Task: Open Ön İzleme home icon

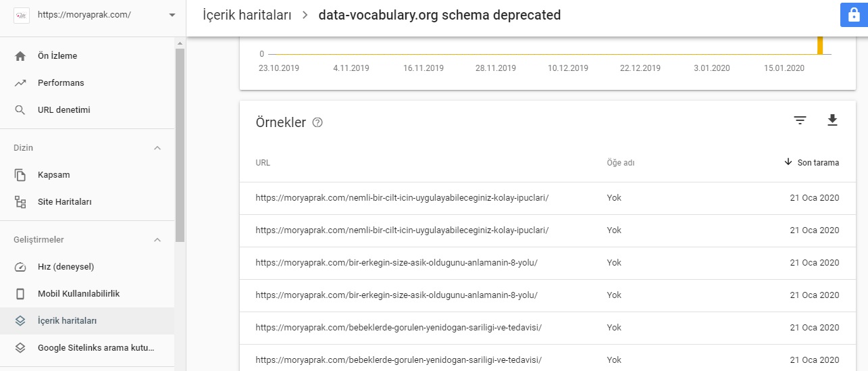Action: 20,56
